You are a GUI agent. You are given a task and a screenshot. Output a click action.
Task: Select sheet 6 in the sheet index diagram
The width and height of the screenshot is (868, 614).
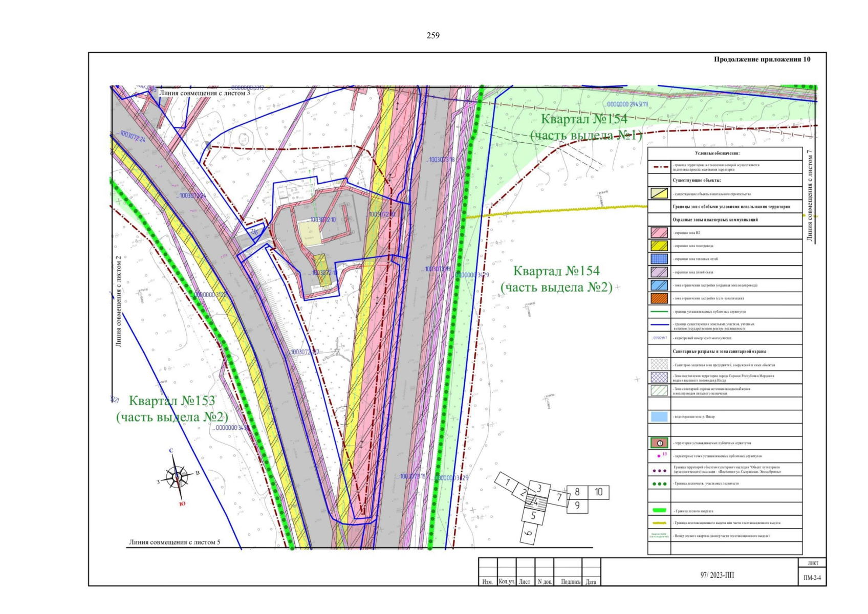(529, 534)
